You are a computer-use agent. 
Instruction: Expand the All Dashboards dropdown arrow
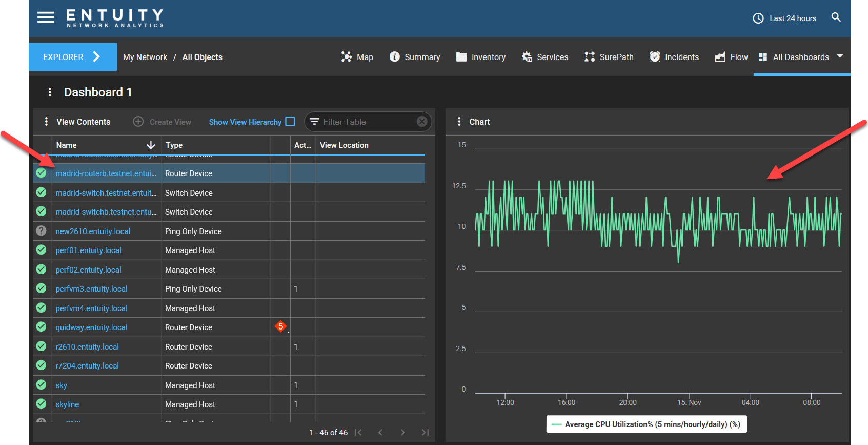[840, 56]
